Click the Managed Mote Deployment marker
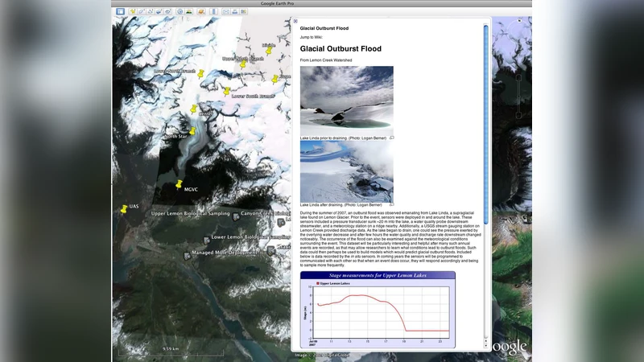This screenshot has height=362, width=644. point(188,255)
